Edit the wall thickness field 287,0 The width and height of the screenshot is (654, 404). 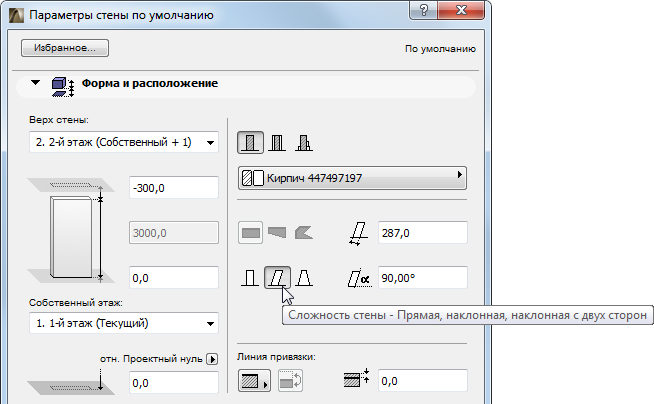(423, 233)
